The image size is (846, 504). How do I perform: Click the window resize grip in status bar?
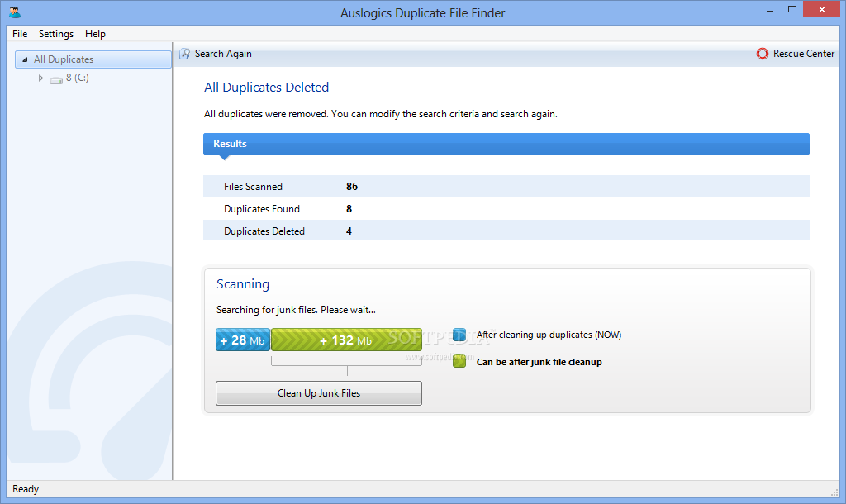tap(834, 492)
